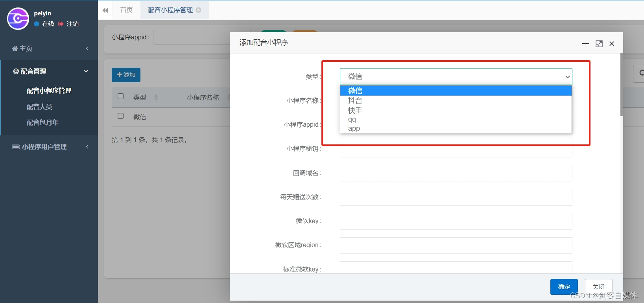Expand the 主页 sidebar menu
Viewport: 644px width, 303px height.
point(49,48)
